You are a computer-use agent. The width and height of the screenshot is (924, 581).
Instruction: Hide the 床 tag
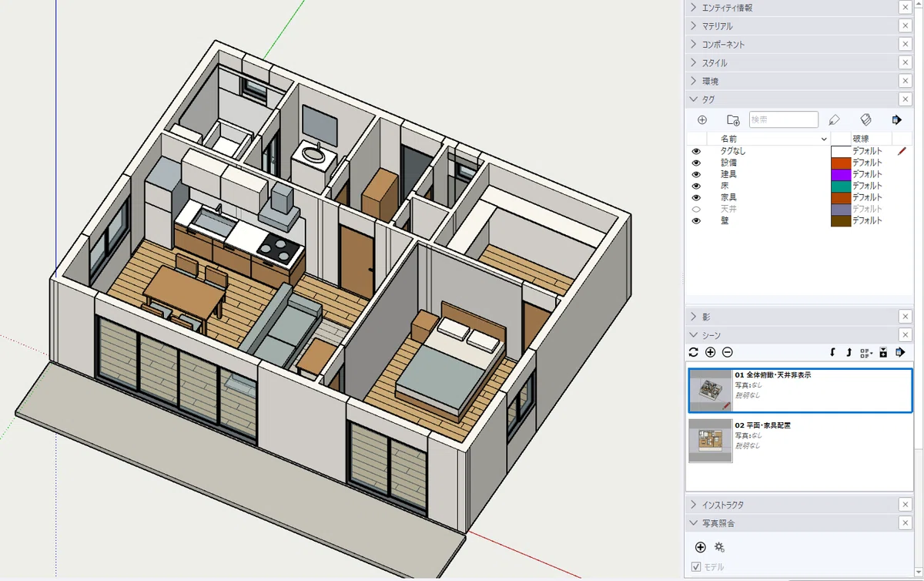(x=696, y=186)
